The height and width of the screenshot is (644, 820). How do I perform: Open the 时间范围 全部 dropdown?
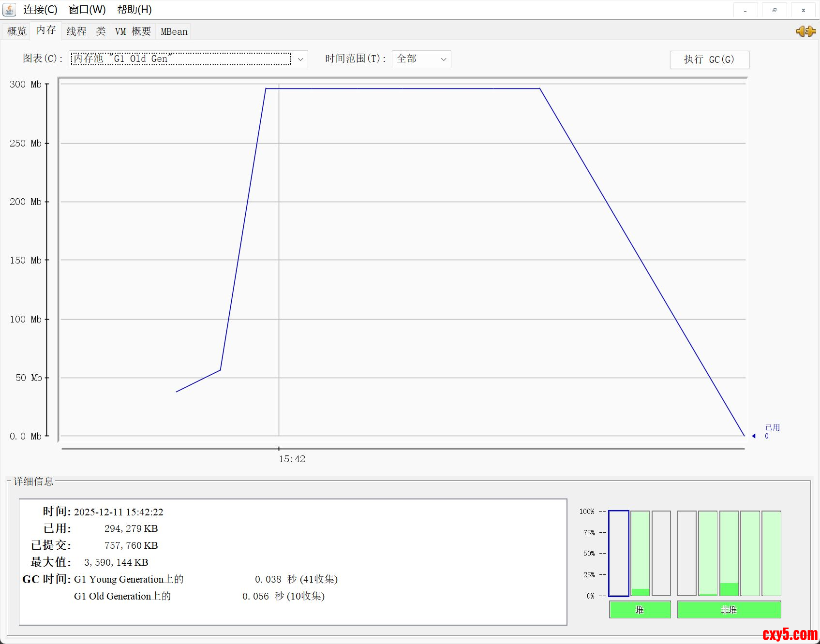click(421, 59)
